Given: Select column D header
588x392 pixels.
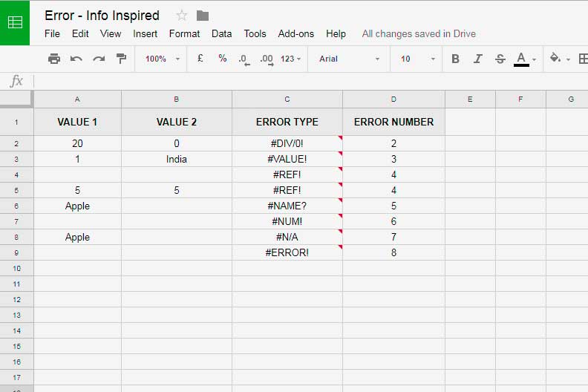Looking at the screenshot, I should click(393, 99).
